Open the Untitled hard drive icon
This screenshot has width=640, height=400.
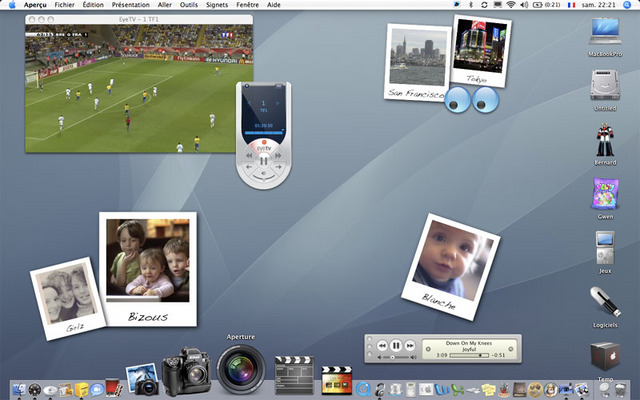pos(605,86)
